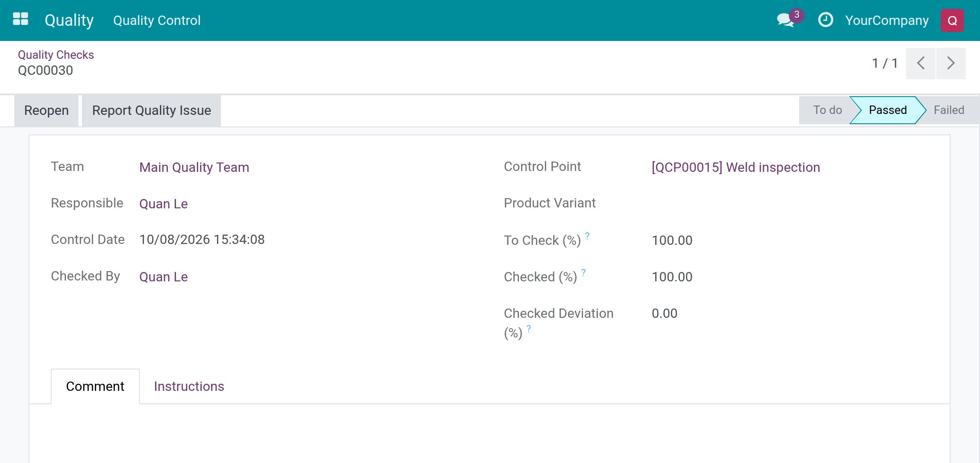Click the Reopen button
The width and height of the screenshot is (980, 463).
click(46, 110)
